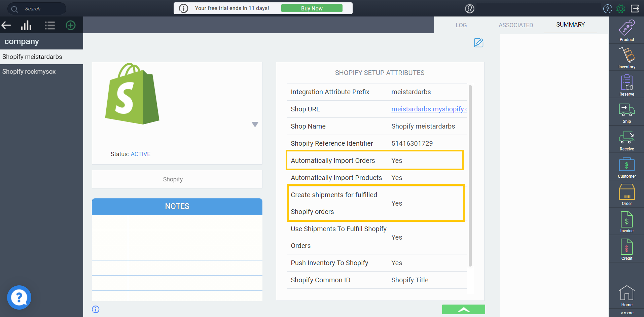Open the settings gear icon
This screenshot has height=317, width=644.
point(621,9)
